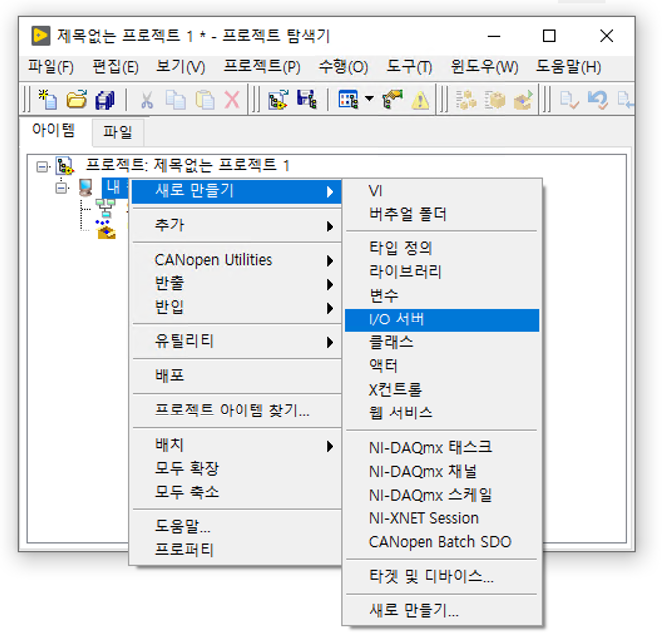Open the 도움말(H) menu
The height and width of the screenshot is (644, 667).
click(x=568, y=67)
